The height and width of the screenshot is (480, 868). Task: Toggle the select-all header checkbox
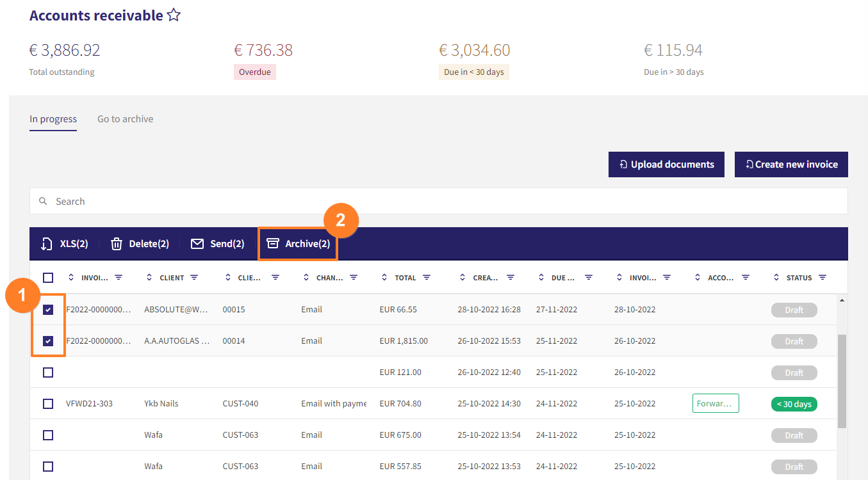coord(48,278)
